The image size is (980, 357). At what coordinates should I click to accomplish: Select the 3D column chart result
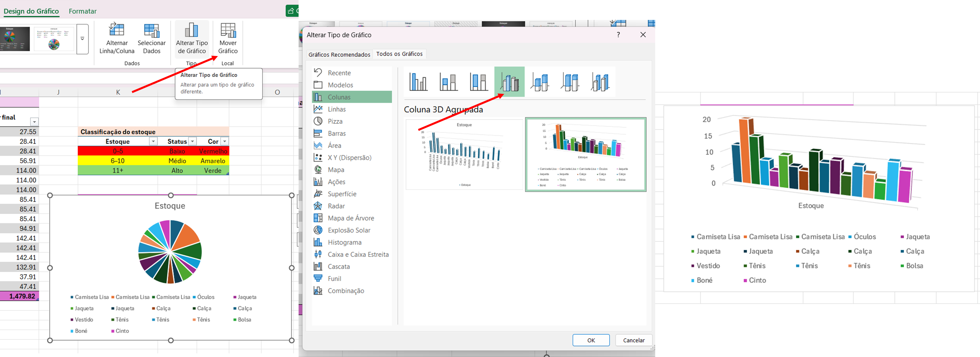coord(819,198)
